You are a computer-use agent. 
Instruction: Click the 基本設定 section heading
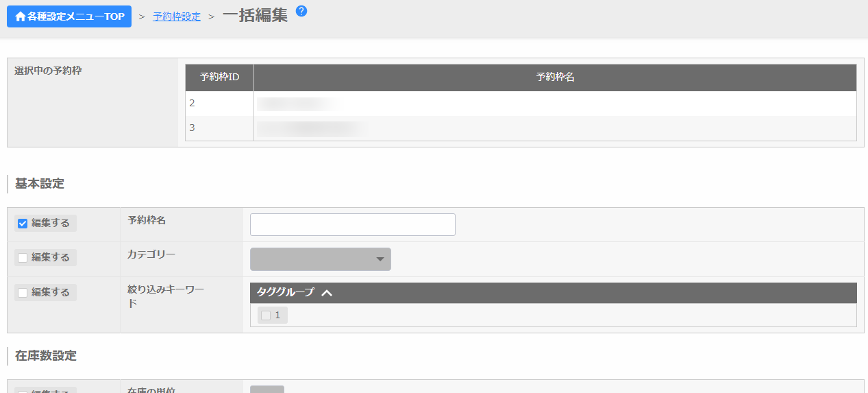[x=39, y=184]
